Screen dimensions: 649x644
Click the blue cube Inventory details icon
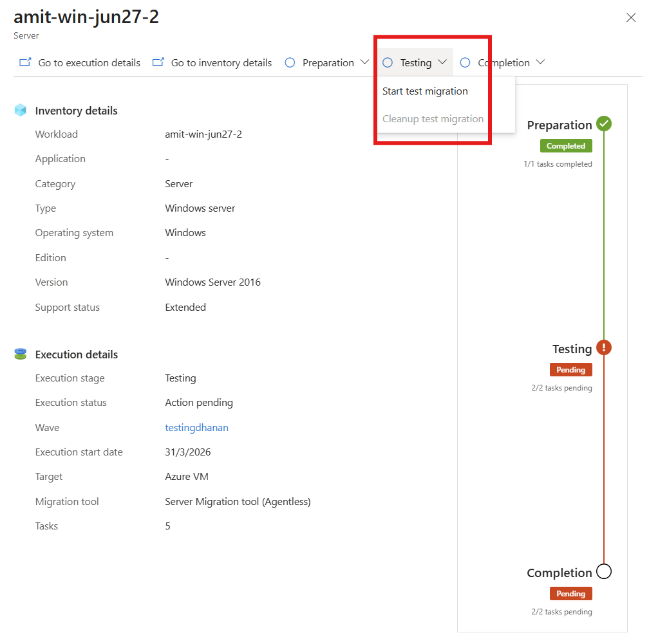click(21, 111)
